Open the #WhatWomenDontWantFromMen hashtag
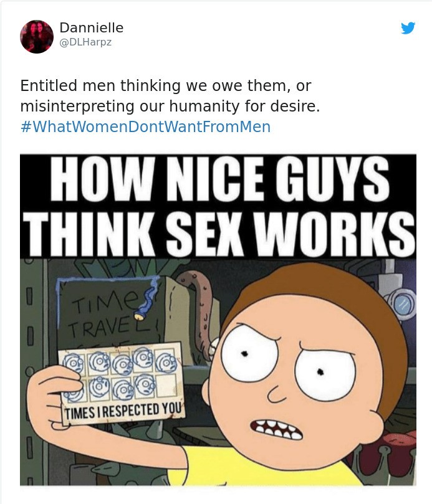 145,126
